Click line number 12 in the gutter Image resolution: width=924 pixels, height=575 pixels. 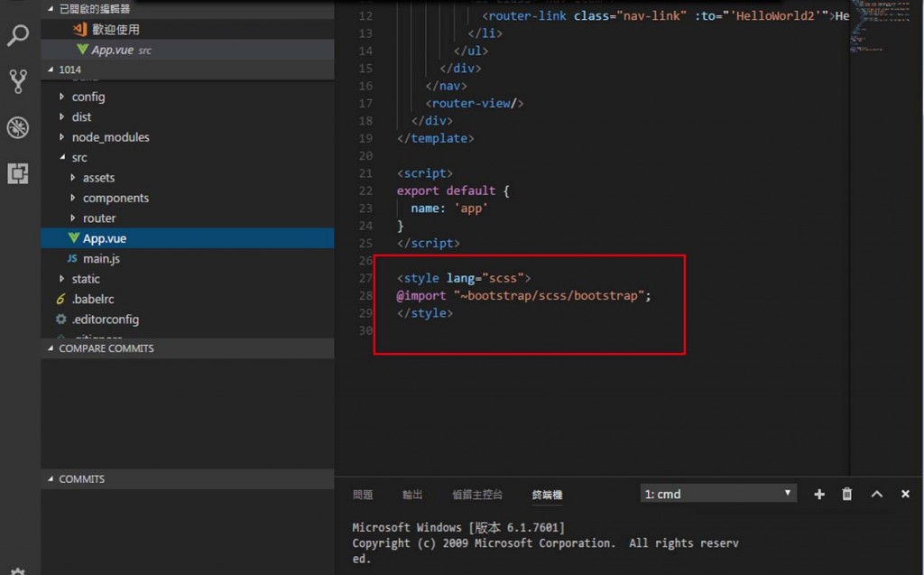[365, 16]
